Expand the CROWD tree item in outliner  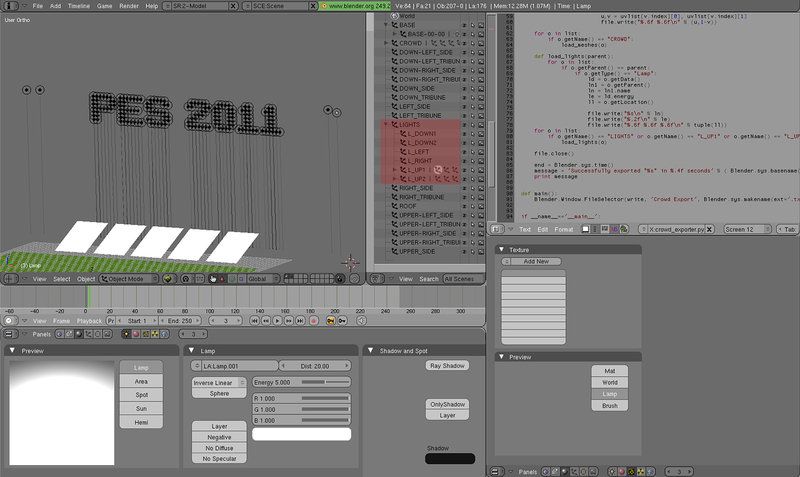(x=386, y=43)
